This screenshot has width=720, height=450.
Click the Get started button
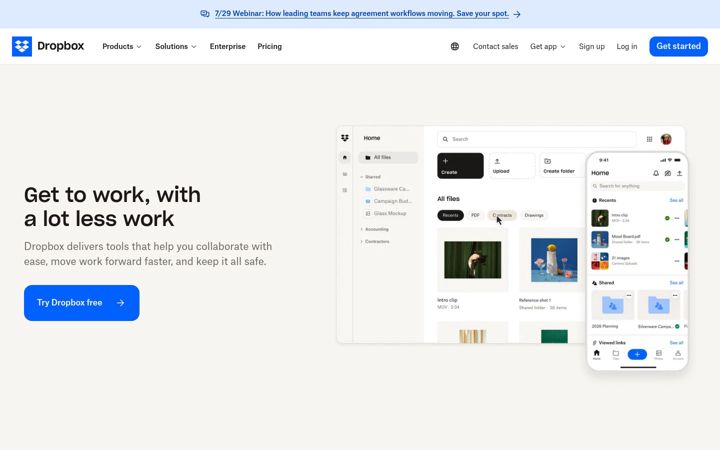click(x=678, y=46)
